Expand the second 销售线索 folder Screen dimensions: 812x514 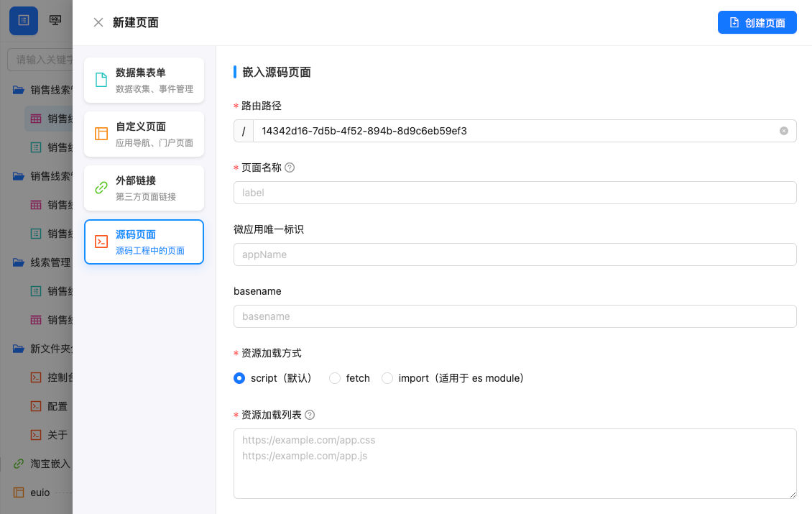(42, 176)
